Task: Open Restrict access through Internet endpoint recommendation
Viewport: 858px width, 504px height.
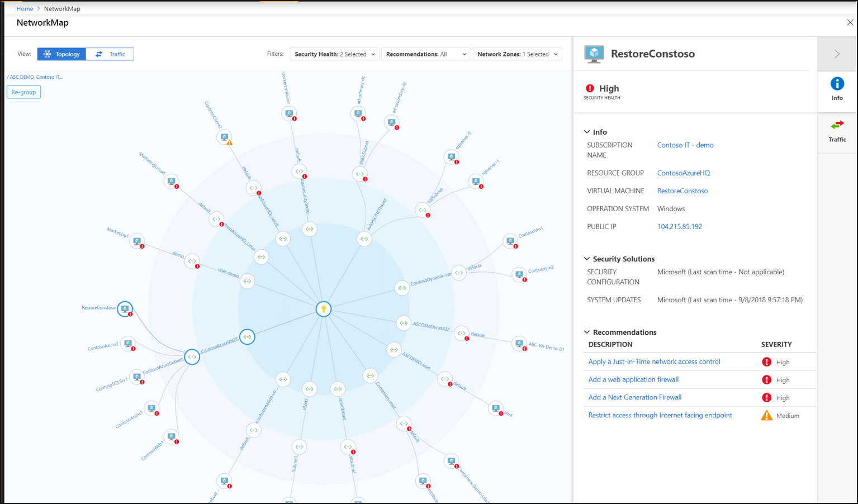Action: tap(660, 415)
